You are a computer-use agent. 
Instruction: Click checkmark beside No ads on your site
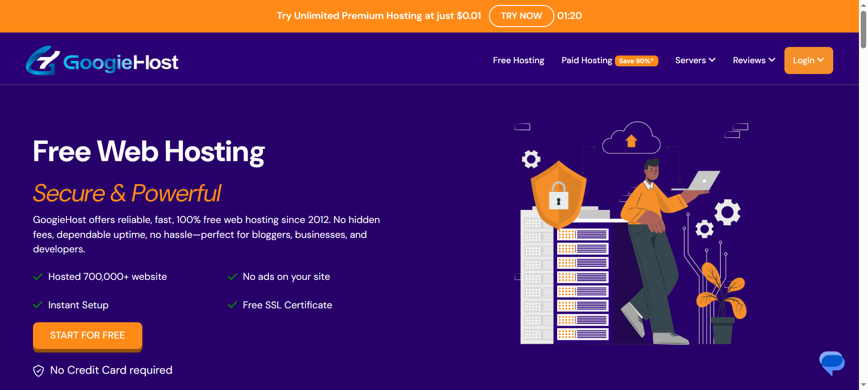(232, 277)
